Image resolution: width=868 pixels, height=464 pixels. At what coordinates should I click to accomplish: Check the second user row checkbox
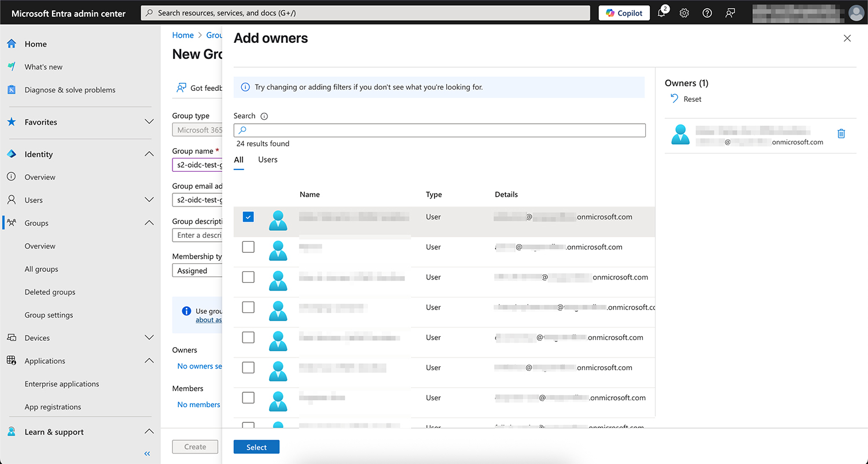[248, 247]
